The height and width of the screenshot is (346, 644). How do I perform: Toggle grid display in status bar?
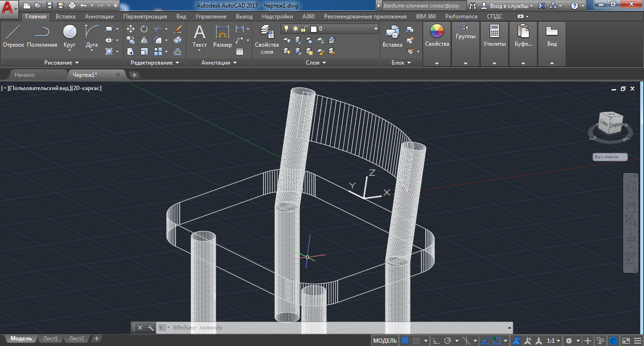(405, 340)
